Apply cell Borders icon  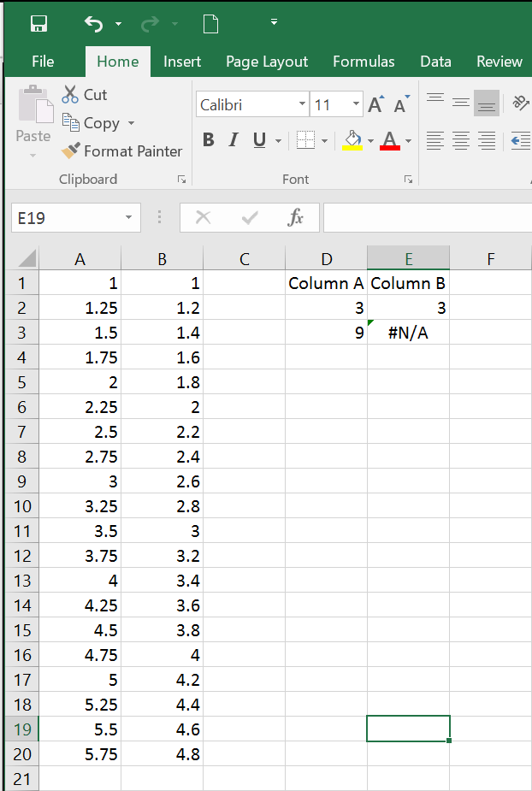tap(305, 139)
